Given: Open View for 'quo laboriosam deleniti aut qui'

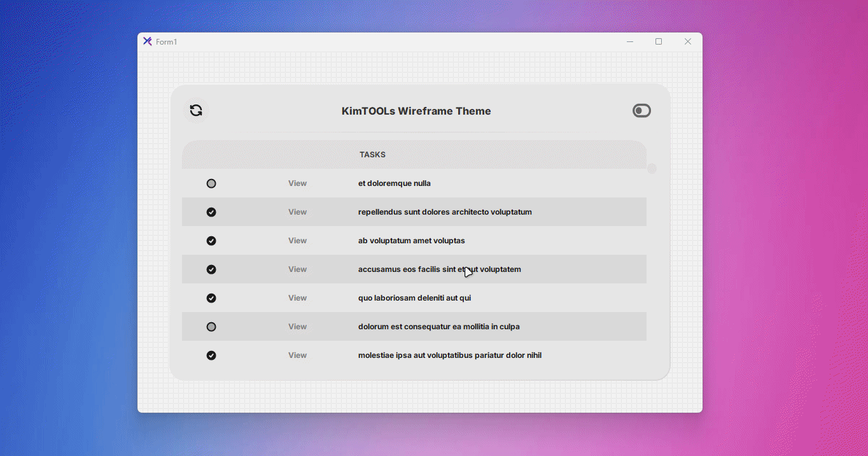Looking at the screenshot, I should pyautogui.click(x=297, y=298).
